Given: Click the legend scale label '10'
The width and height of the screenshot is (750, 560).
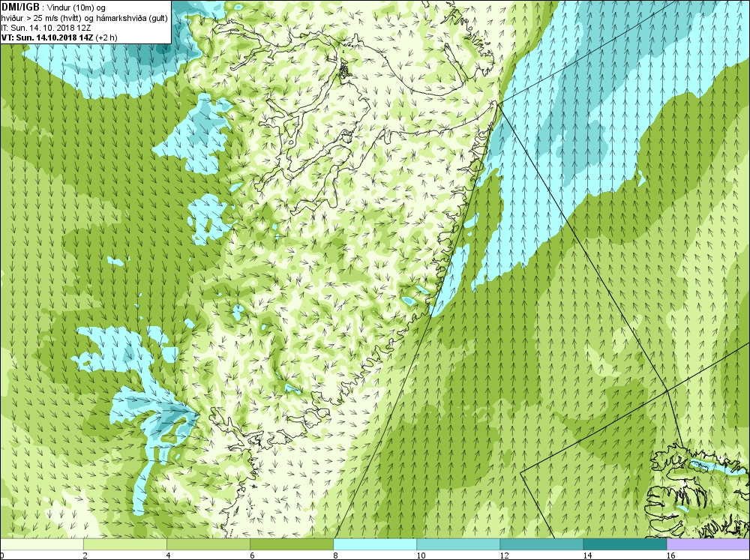Looking at the screenshot, I should [x=421, y=556].
